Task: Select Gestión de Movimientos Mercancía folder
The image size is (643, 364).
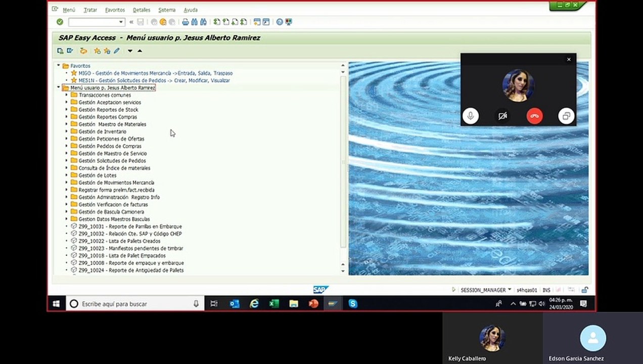Action: [116, 183]
